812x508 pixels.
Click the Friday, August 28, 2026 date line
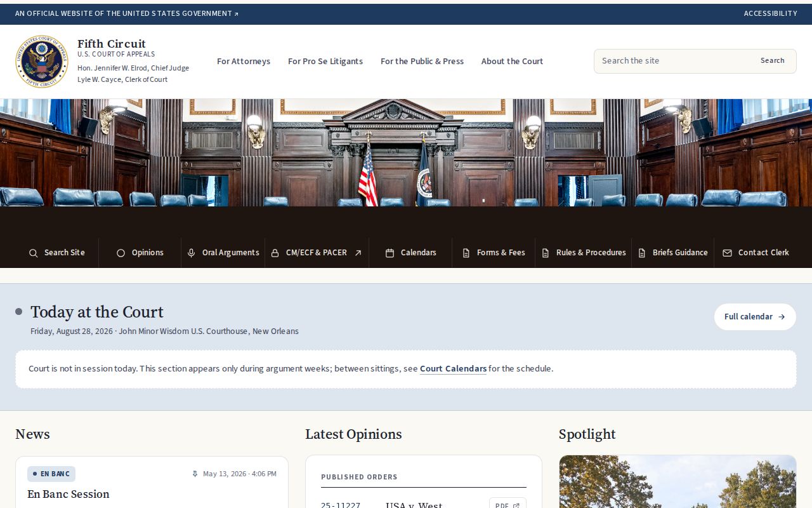tap(164, 331)
